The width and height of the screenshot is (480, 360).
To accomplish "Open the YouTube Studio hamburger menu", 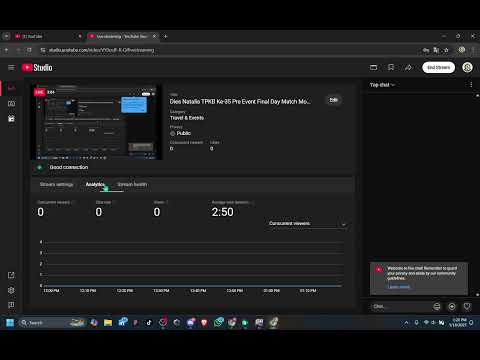I will (x=11, y=68).
